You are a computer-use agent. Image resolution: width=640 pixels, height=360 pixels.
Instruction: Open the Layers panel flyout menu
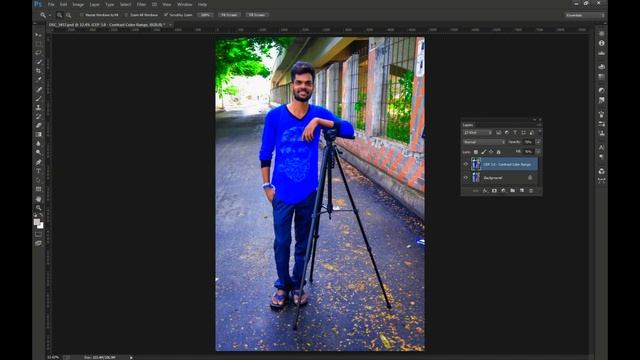point(539,125)
